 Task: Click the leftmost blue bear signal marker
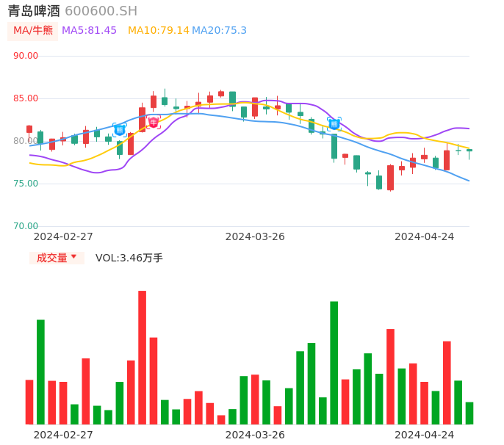[x=120, y=129]
